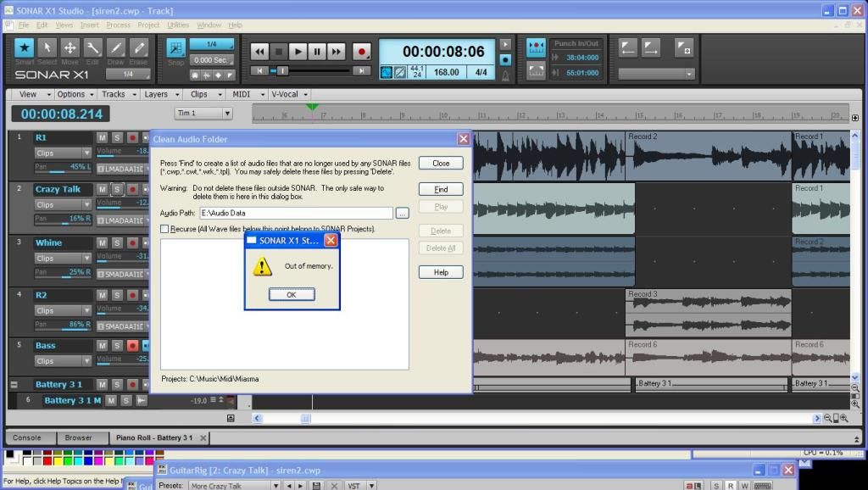Pick the red color swatch in palette

(x=47, y=460)
